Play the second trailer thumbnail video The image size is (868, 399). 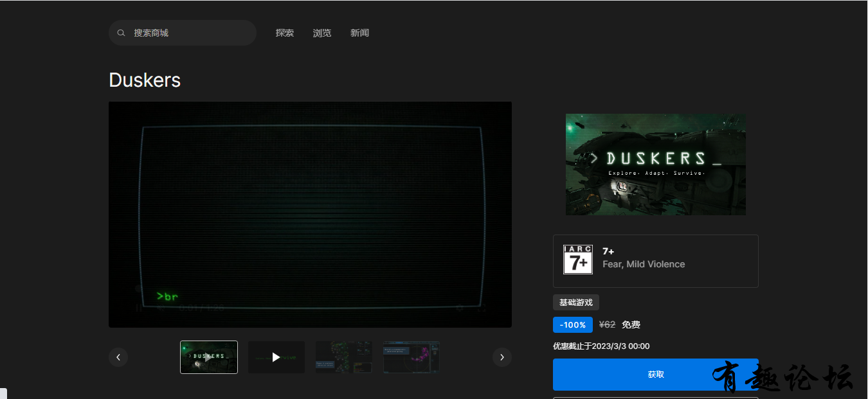(276, 357)
